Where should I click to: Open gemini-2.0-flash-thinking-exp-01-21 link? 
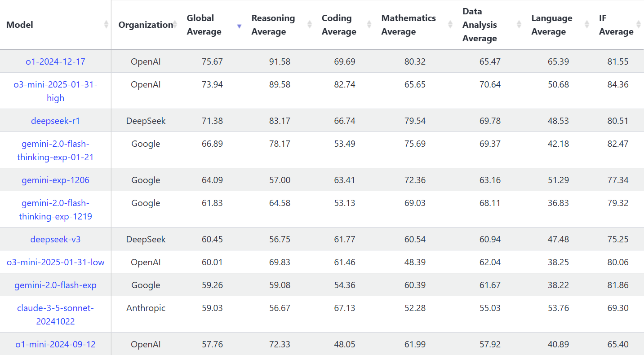55,150
